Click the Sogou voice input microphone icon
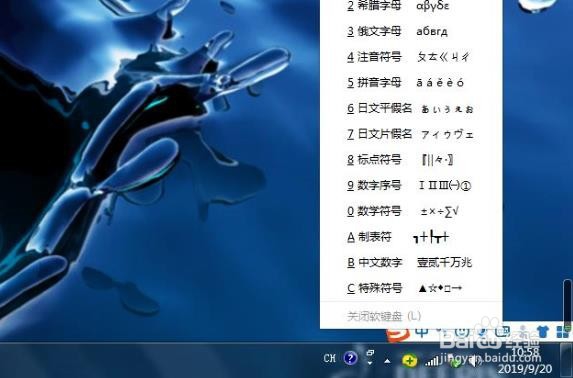573x378 pixels. tap(482, 332)
